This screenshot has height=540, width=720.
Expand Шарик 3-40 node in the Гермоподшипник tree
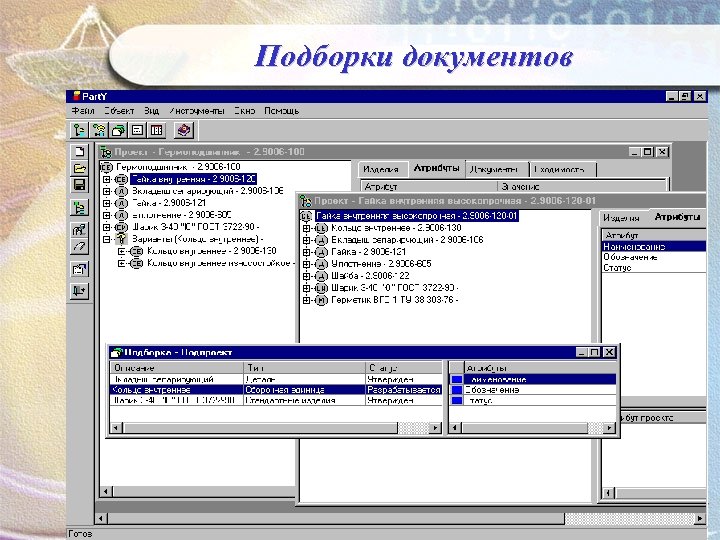point(107,227)
